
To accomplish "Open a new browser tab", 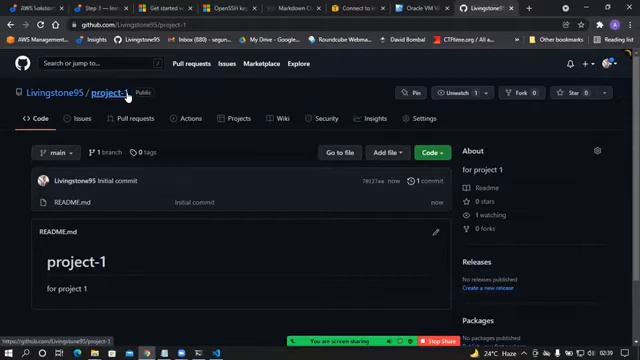I will pyautogui.click(x=529, y=8).
